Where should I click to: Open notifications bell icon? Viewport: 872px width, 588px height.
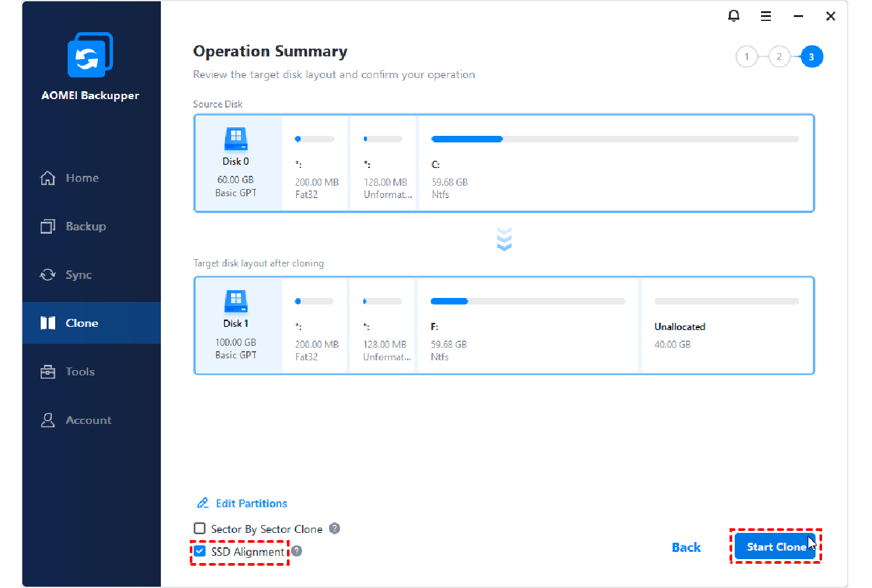tap(734, 16)
